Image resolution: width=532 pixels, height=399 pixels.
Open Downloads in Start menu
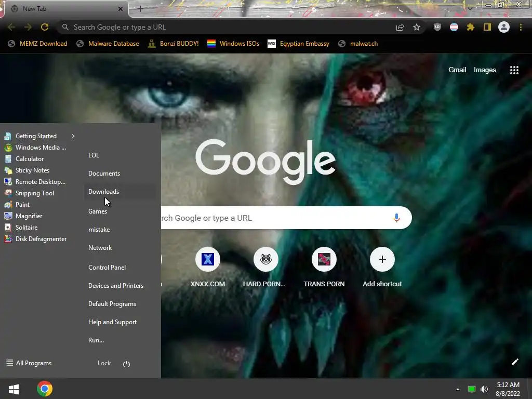pyautogui.click(x=103, y=192)
